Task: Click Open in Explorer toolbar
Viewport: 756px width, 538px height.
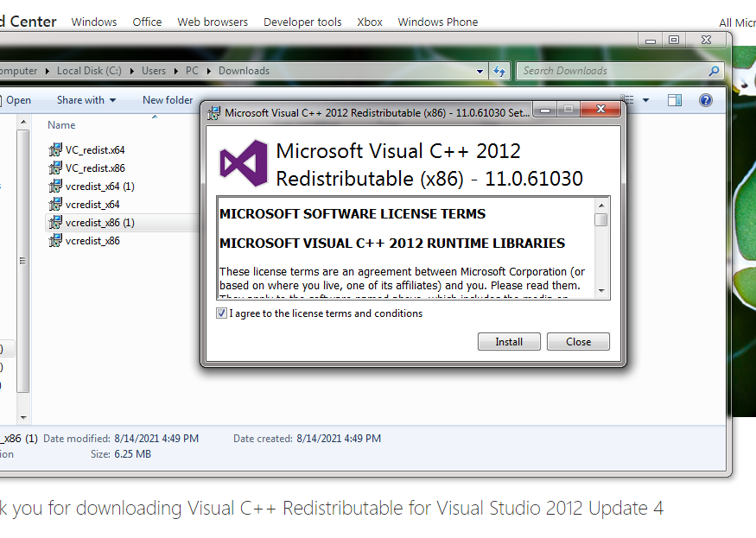Action: [x=18, y=100]
